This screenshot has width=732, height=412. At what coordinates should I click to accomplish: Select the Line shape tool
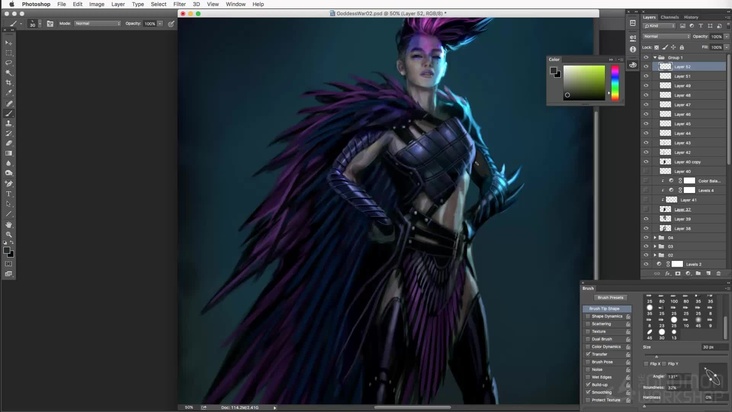point(8,214)
